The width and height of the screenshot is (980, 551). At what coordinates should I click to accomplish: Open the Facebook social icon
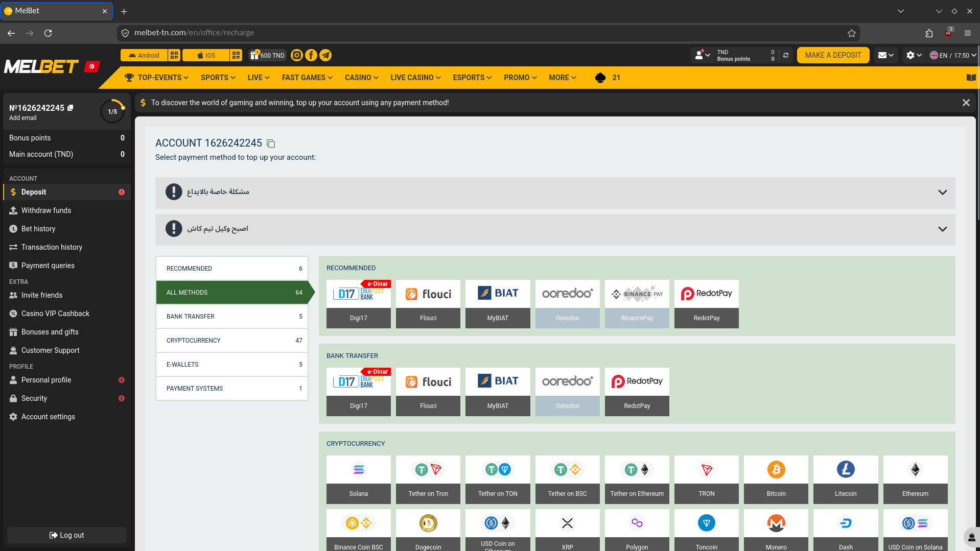point(311,55)
